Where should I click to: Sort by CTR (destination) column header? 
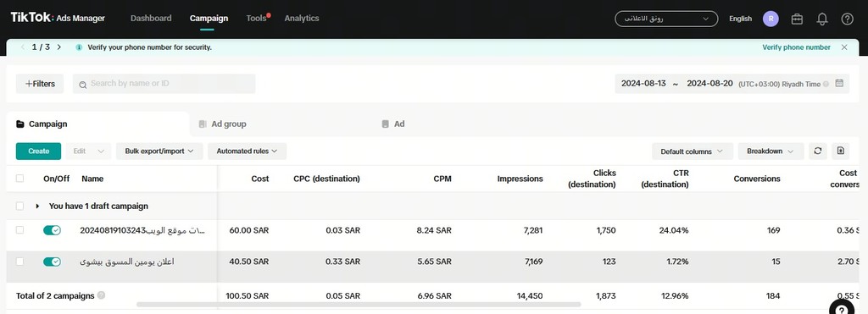pyautogui.click(x=665, y=179)
